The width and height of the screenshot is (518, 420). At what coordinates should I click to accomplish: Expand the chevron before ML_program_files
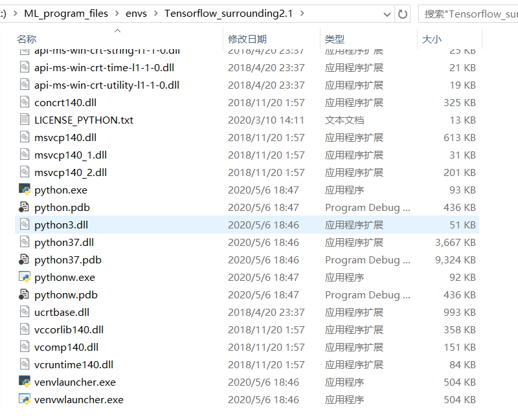pyautogui.click(x=15, y=14)
